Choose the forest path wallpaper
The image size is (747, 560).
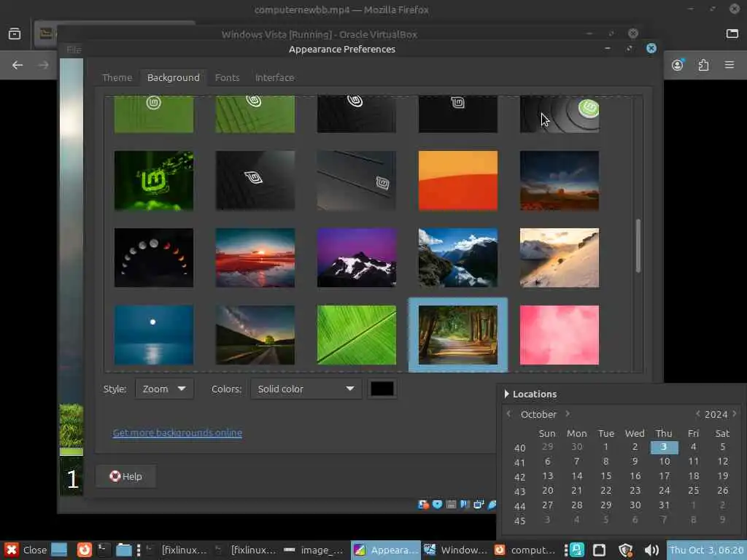point(458,335)
